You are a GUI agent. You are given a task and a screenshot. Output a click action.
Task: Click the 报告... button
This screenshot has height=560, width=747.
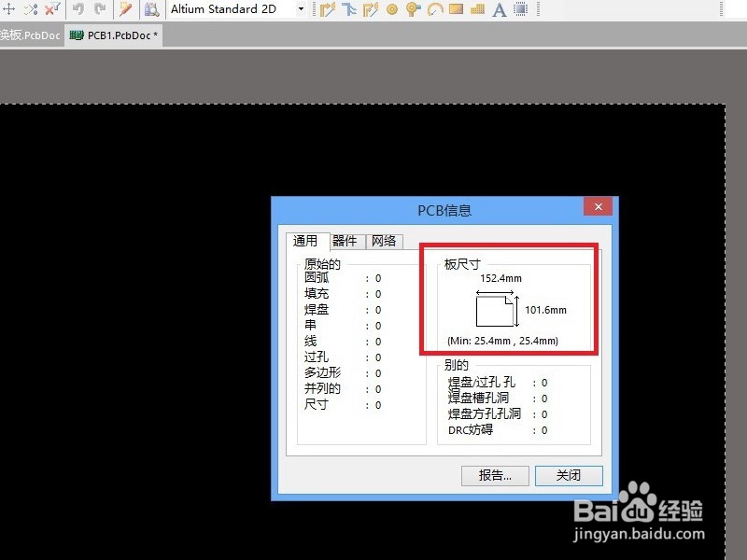tap(495, 475)
